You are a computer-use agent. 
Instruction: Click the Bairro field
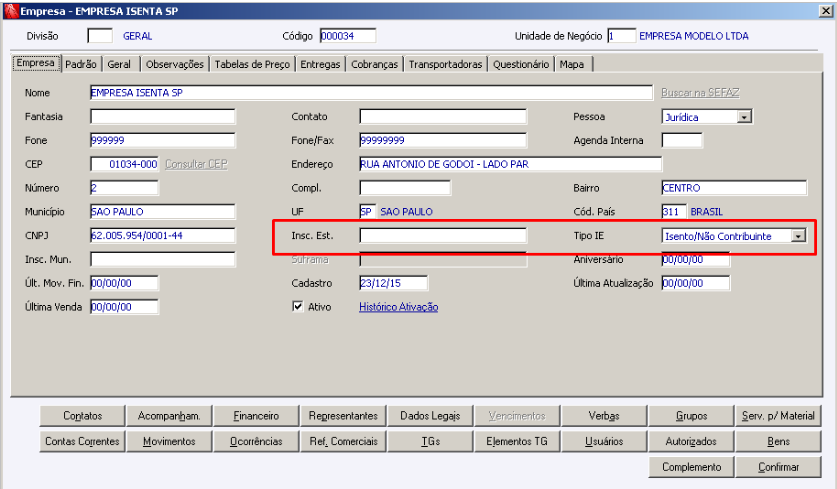coord(734,188)
